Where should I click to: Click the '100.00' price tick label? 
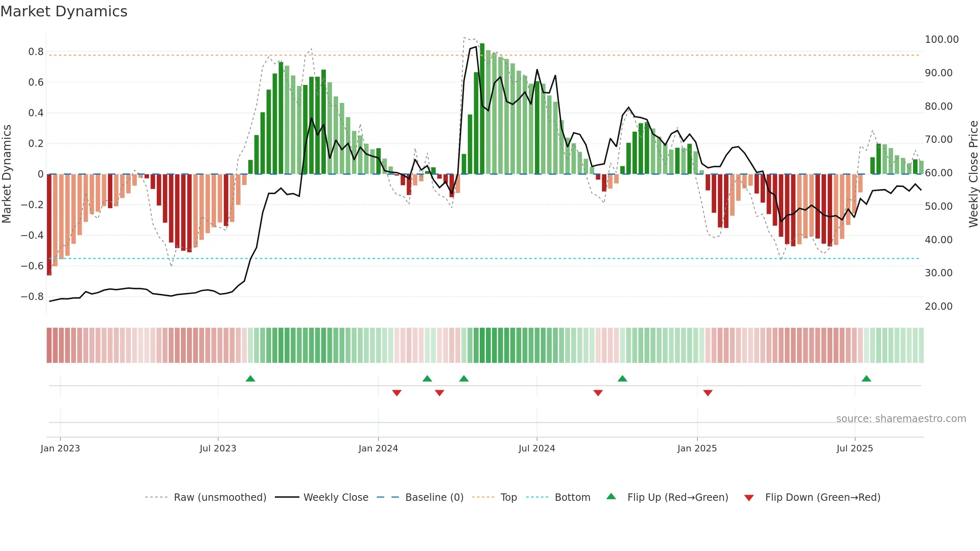(x=942, y=40)
